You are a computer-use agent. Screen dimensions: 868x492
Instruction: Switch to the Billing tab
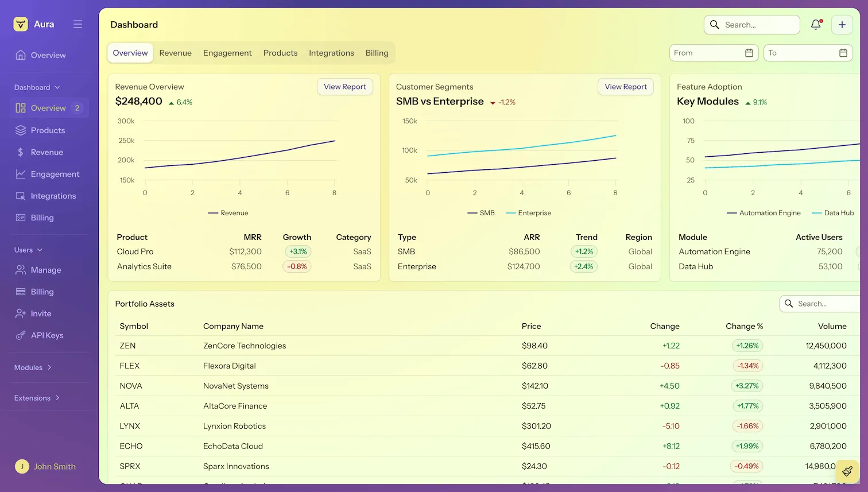click(377, 53)
